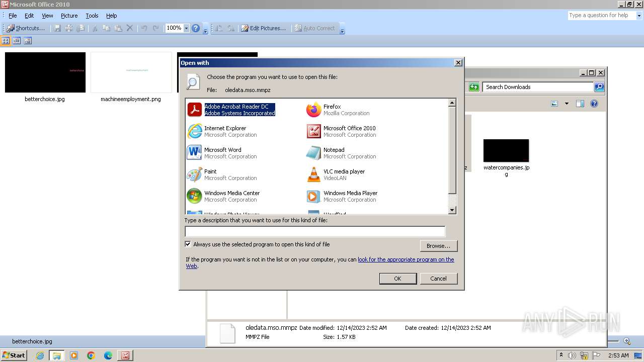Click the Auto Correct button
This screenshot has height=362, width=644.
(315, 28)
